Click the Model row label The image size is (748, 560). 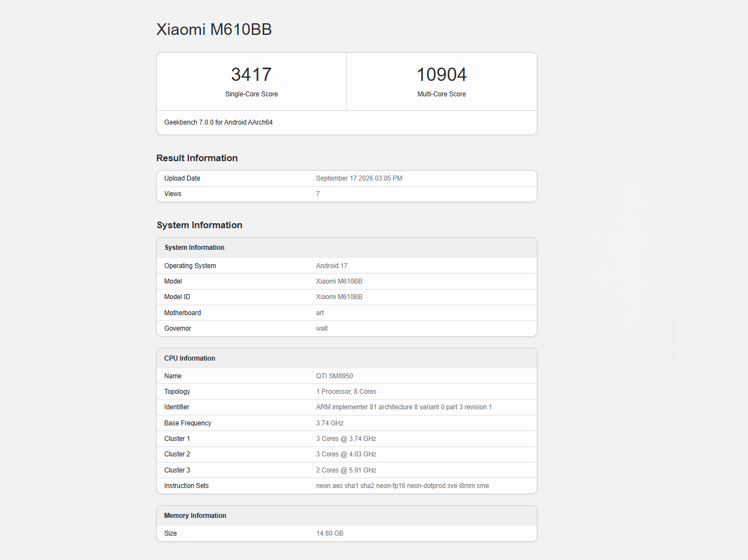(x=173, y=281)
